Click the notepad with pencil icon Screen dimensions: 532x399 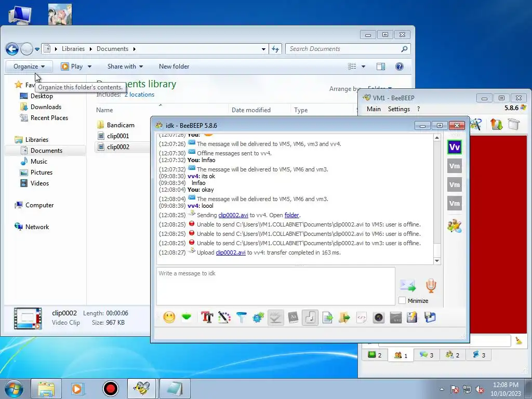click(412, 317)
